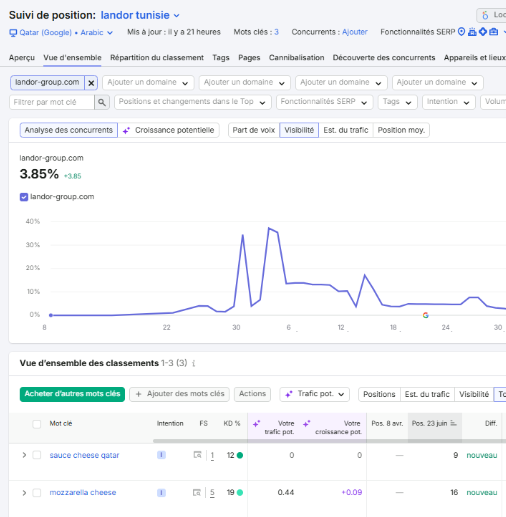Click the Ajouter competitors link
The height and width of the screenshot is (517, 506).
coord(355,32)
